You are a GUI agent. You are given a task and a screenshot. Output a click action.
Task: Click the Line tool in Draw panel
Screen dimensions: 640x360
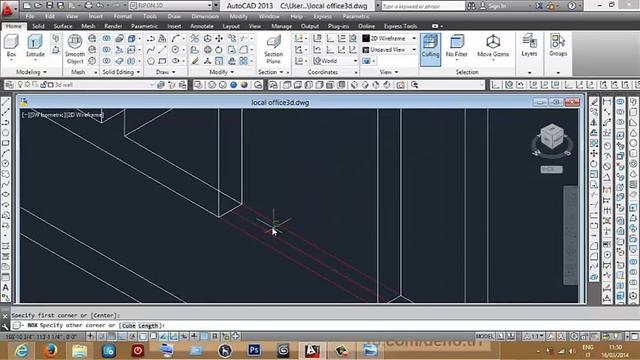(x=162, y=50)
